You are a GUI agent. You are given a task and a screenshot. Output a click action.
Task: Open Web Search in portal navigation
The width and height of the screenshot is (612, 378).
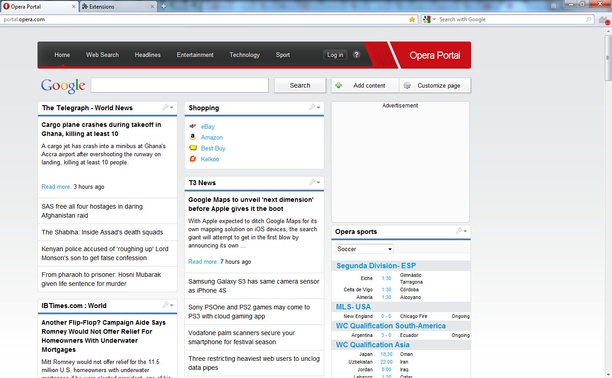(x=102, y=55)
